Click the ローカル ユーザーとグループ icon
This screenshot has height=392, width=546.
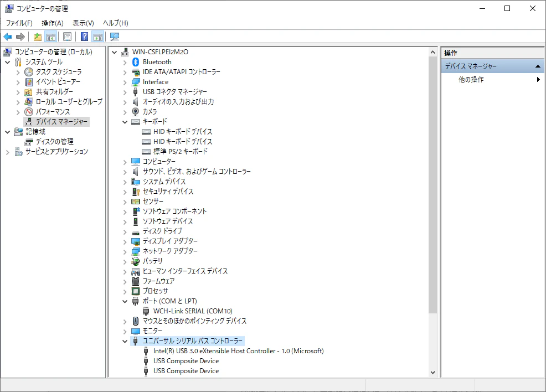[x=29, y=102]
